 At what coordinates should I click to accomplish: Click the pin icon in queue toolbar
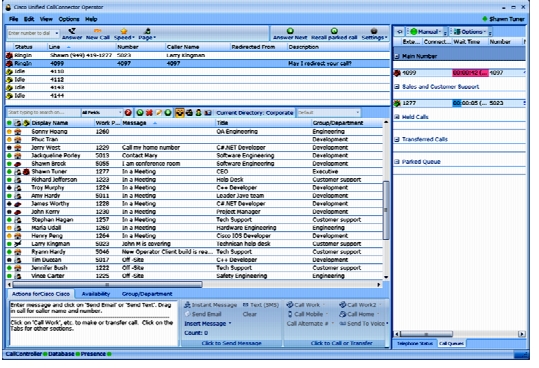click(399, 32)
